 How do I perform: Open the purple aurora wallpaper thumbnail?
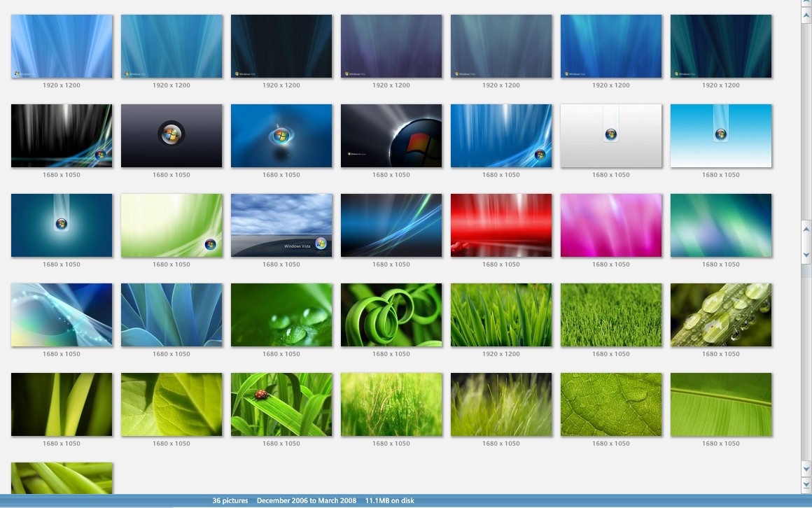pos(391,46)
